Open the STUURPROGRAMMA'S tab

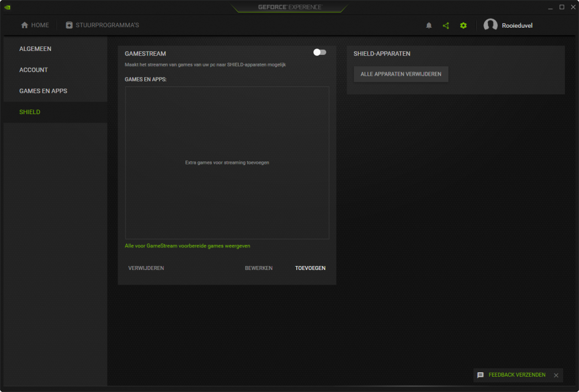coord(102,25)
